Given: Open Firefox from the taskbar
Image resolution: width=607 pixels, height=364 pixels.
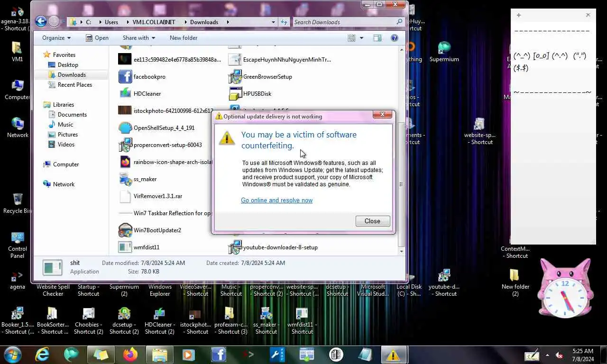Looking at the screenshot, I should [x=130, y=355].
